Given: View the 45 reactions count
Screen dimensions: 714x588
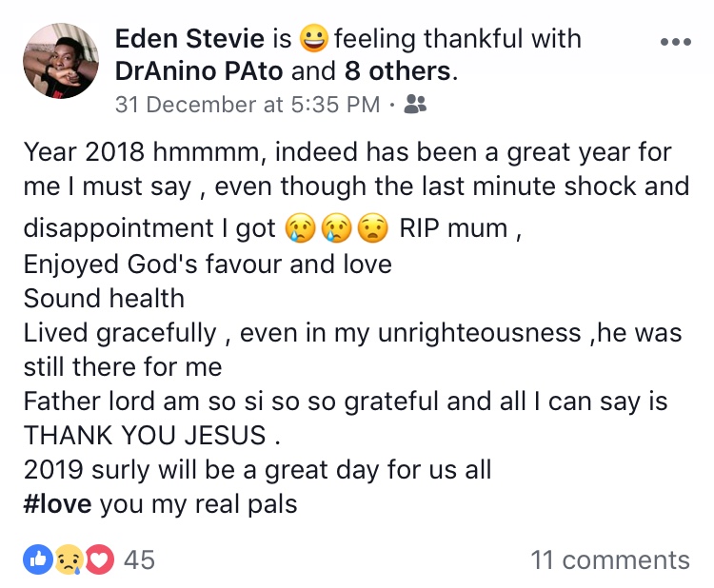Looking at the screenshot, I should point(139,559).
